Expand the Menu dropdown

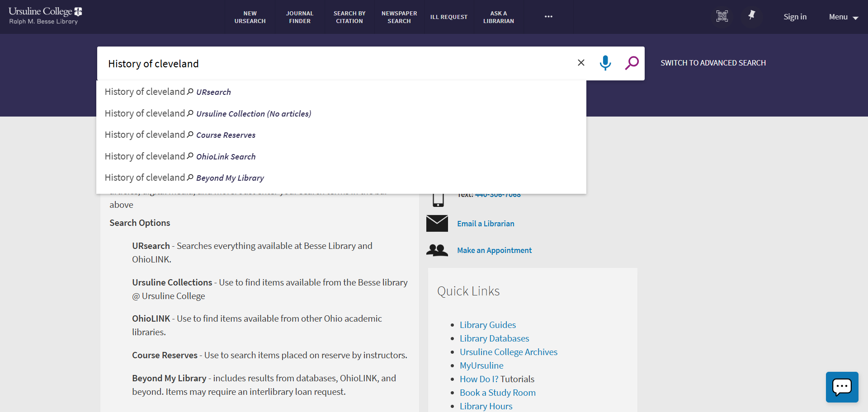tap(843, 17)
